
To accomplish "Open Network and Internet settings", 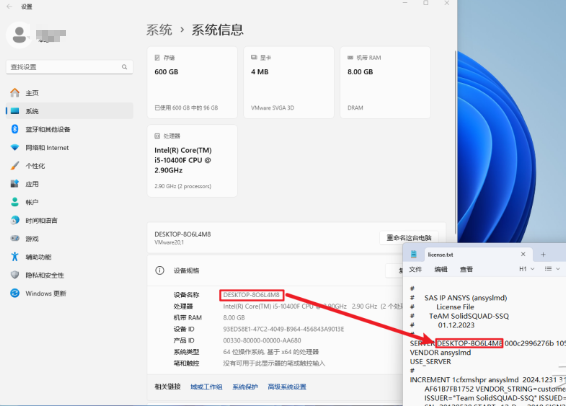I will (x=69, y=148).
